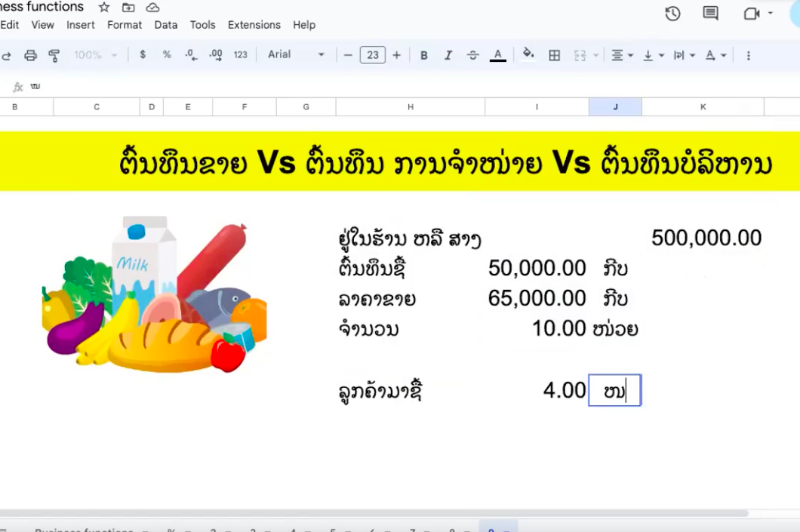Open the Data menu
The height and width of the screenshot is (532, 800).
coord(166,25)
